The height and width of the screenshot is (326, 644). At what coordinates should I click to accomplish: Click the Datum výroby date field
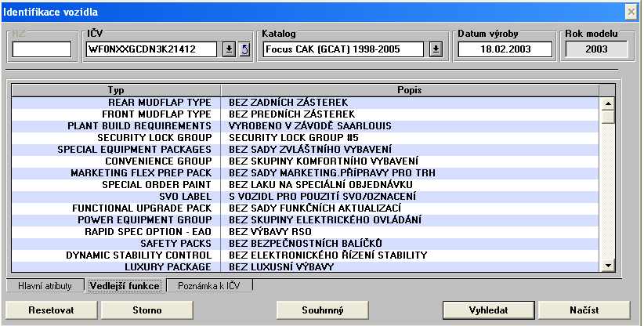pyautogui.click(x=505, y=49)
